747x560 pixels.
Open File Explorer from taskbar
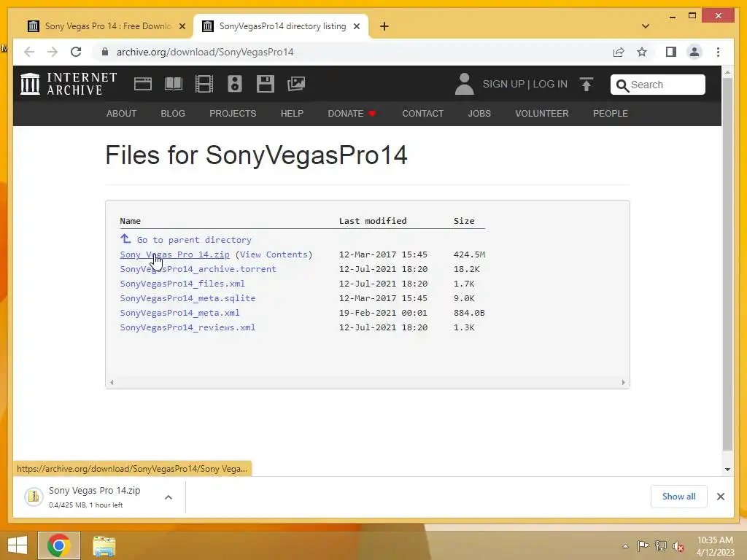click(x=104, y=545)
